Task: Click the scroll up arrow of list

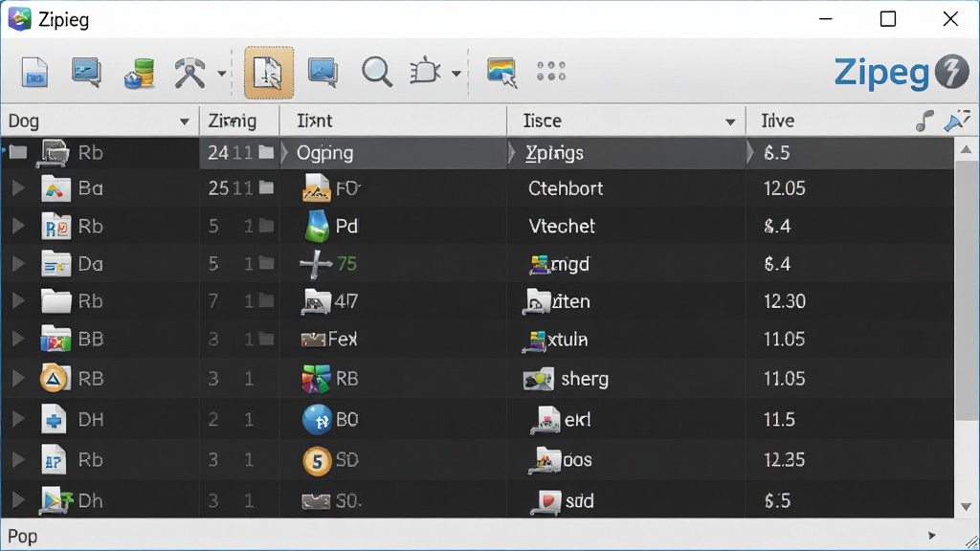Action: coord(967,149)
